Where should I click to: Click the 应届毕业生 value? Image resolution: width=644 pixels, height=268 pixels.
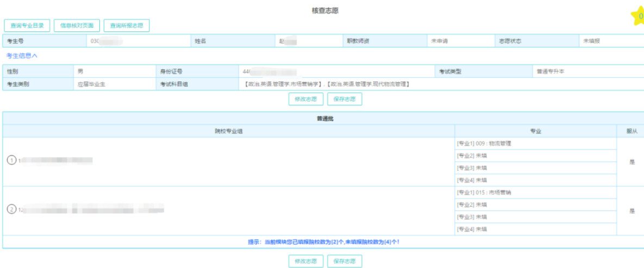(92, 84)
